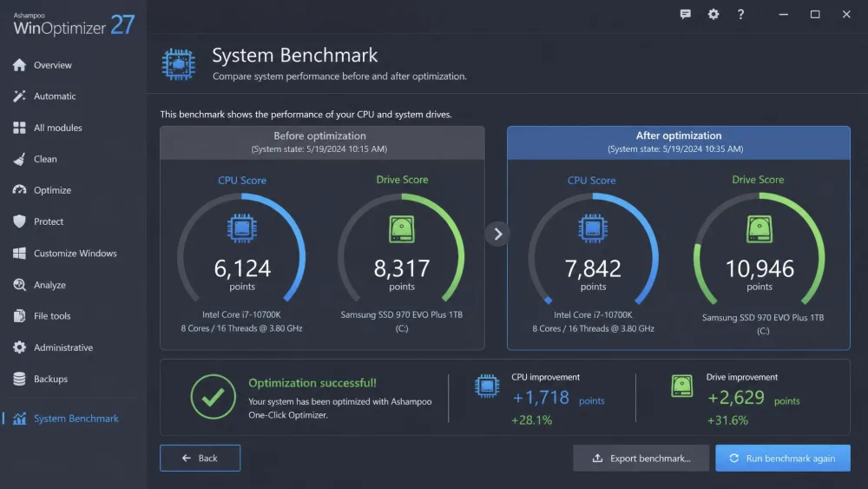Click CPU chip icon in Before optimization
This screenshot has height=489, width=868.
tap(242, 228)
